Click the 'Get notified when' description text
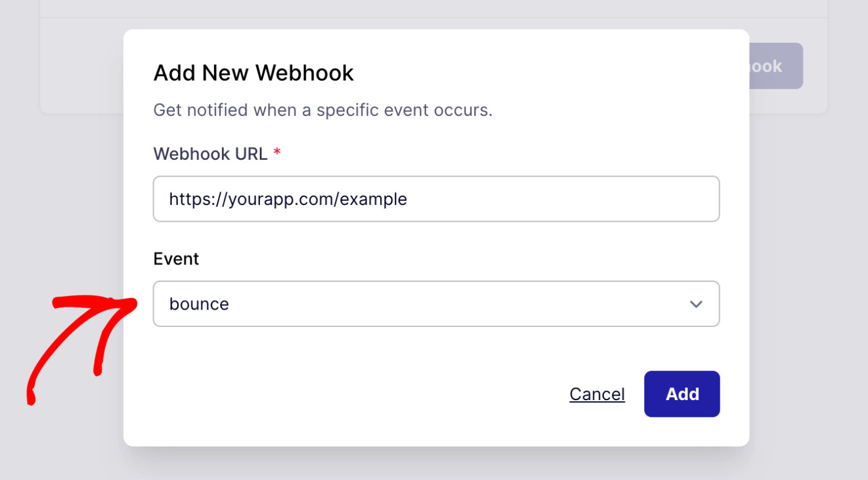Image resolution: width=868 pixels, height=480 pixels. click(322, 110)
